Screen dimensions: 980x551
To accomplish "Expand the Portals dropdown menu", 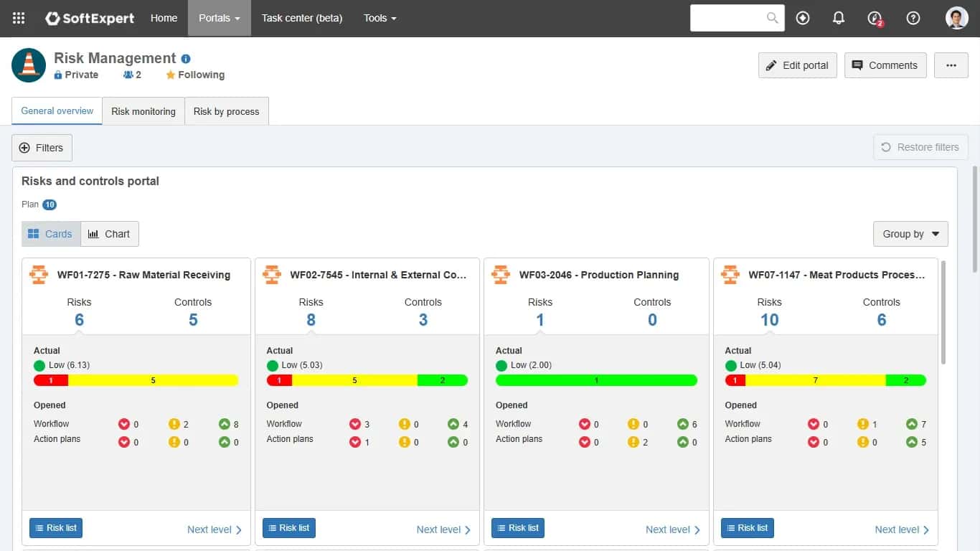I will pyautogui.click(x=220, y=18).
